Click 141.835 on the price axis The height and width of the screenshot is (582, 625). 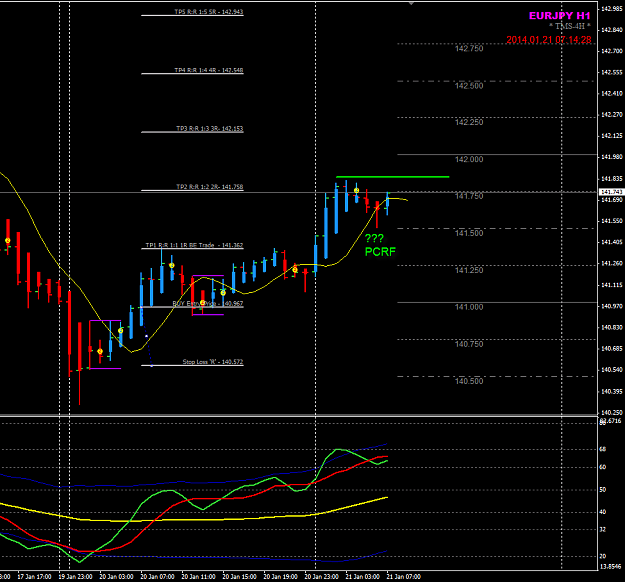(x=612, y=179)
